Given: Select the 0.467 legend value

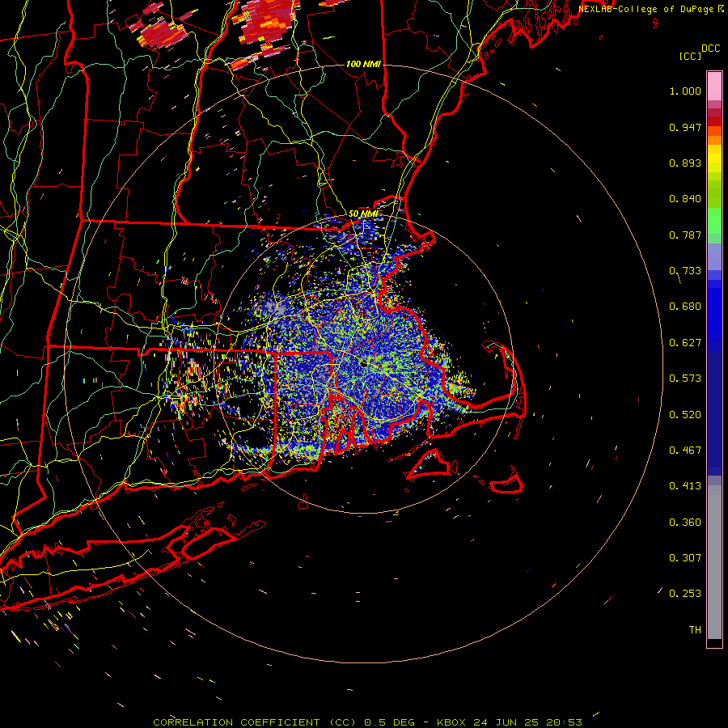Looking at the screenshot, I should (685, 451).
